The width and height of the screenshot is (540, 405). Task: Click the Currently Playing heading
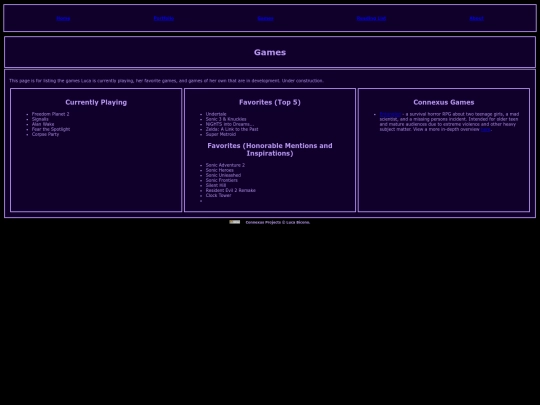click(x=96, y=102)
